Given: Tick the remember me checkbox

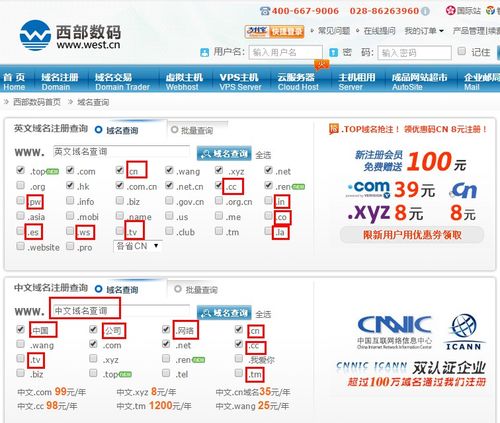Looking at the screenshot, I should click(462, 51).
